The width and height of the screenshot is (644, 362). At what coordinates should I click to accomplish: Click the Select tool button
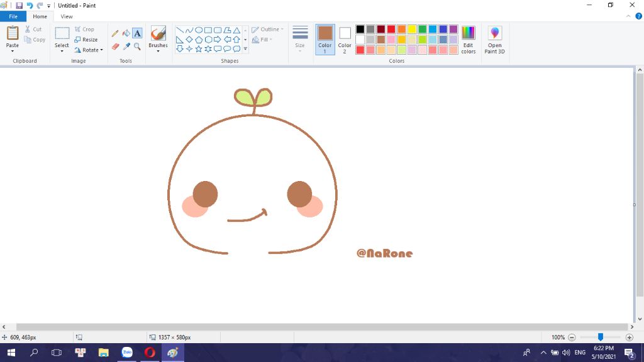click(62, 37)
